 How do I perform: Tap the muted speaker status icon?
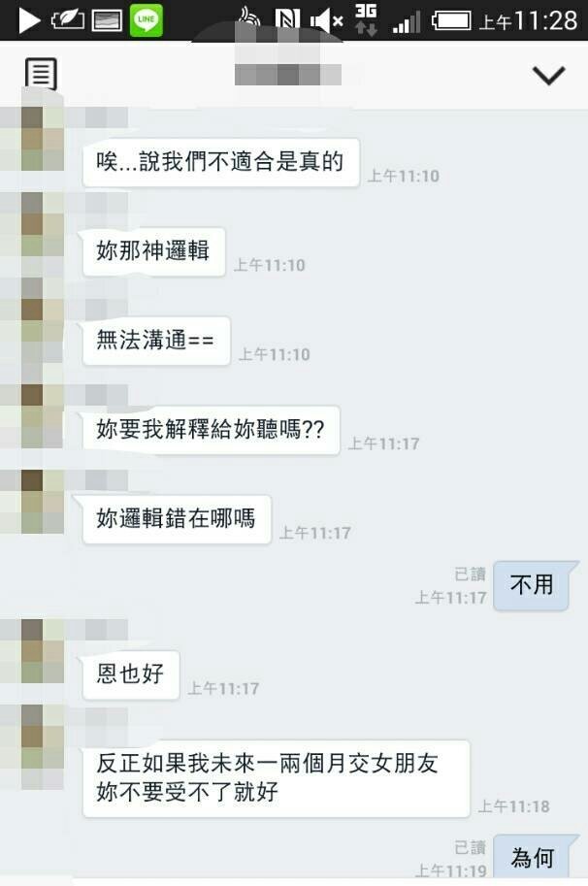326,21
